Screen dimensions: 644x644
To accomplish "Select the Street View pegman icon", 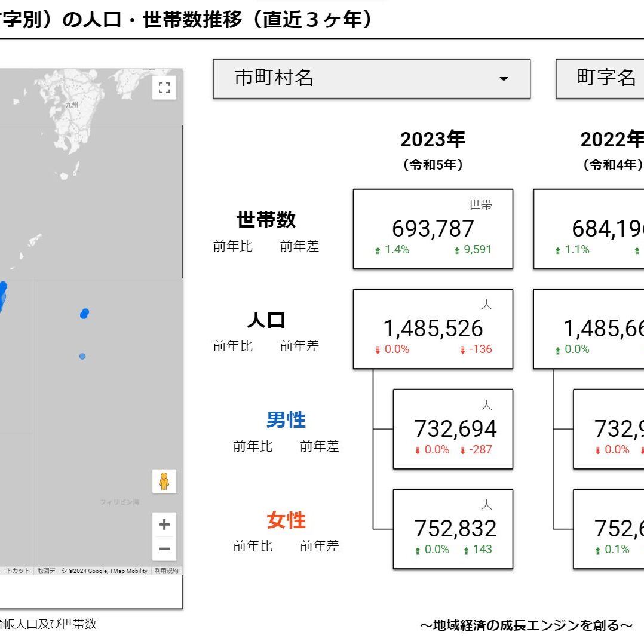I will point(164,481).
